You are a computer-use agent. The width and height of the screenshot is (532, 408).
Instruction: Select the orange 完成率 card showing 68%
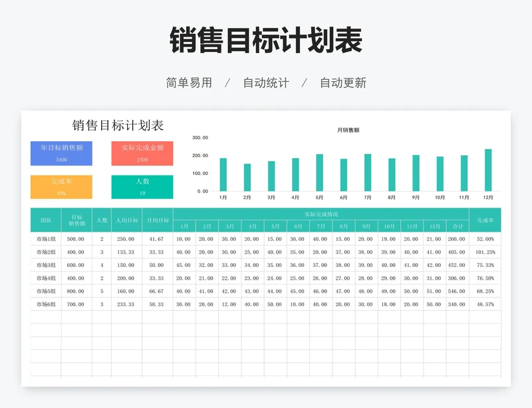point(61,187)
